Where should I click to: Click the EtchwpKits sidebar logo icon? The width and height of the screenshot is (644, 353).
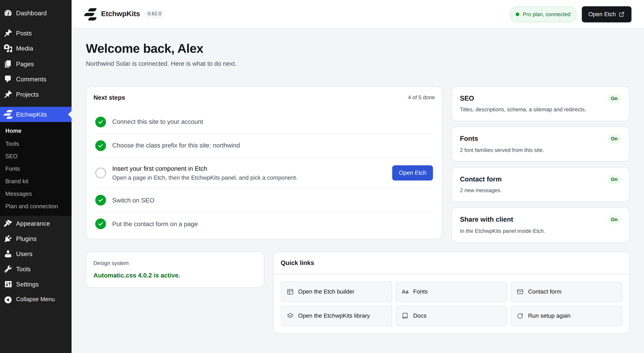tap(8, 115)
